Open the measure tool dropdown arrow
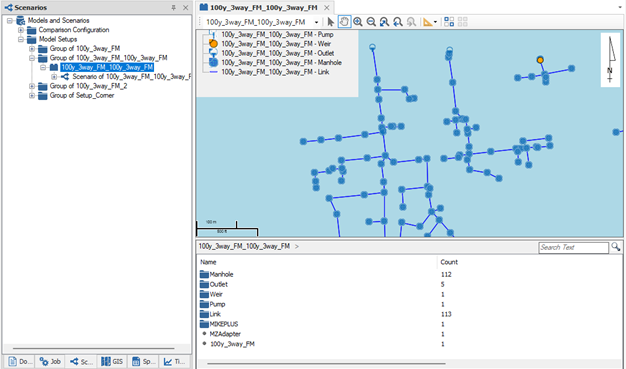Screen dimensions: 626x369 click(x=435, y=22)
